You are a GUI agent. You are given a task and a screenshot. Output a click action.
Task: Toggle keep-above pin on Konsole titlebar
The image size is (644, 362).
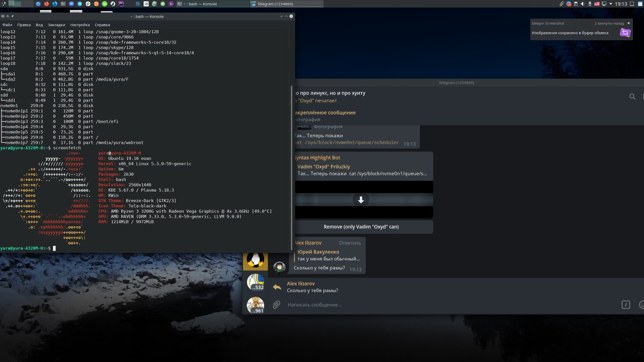13,17
